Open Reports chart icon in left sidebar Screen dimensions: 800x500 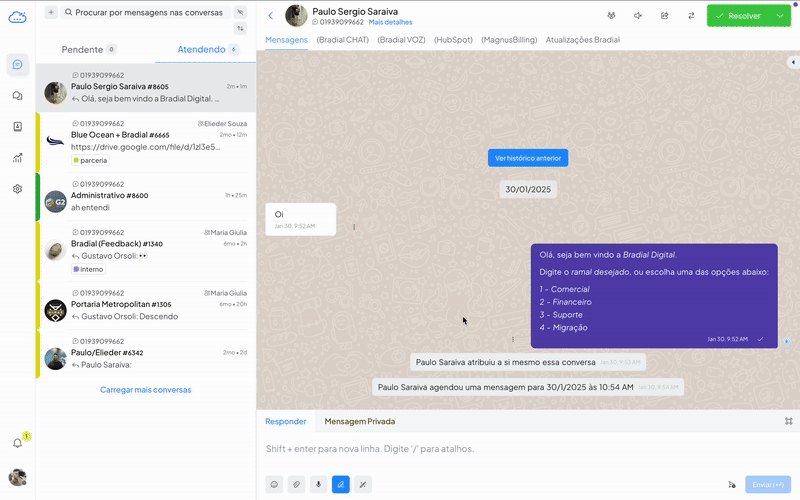coord(17,158)
